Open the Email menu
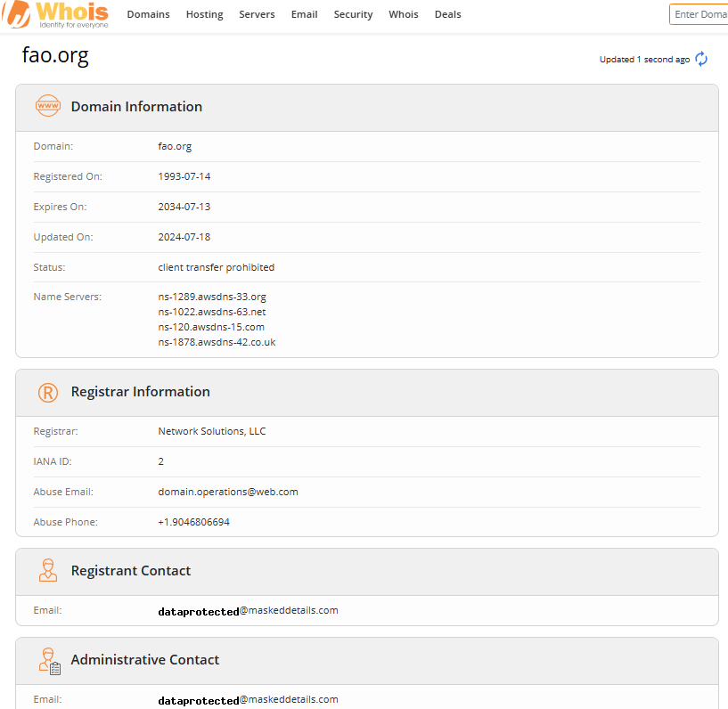Viewport: 728px width, 709px height. click(x=304, y=14)
